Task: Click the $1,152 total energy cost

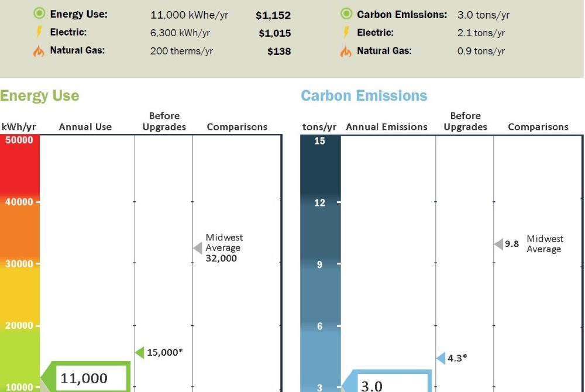Action: [273, 15]
